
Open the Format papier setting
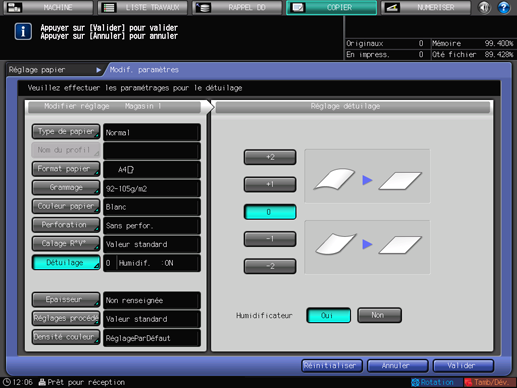pyautogui.click(x=66, y=169)
